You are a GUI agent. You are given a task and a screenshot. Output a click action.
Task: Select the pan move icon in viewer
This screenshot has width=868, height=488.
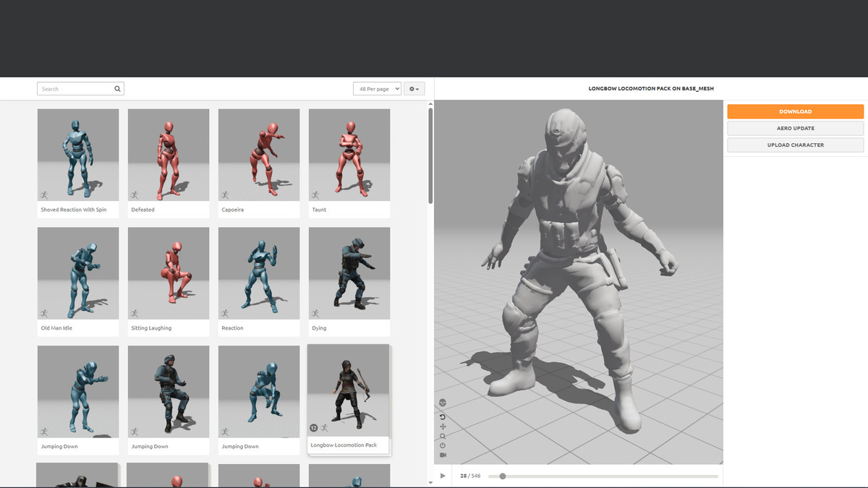[443, 427]
